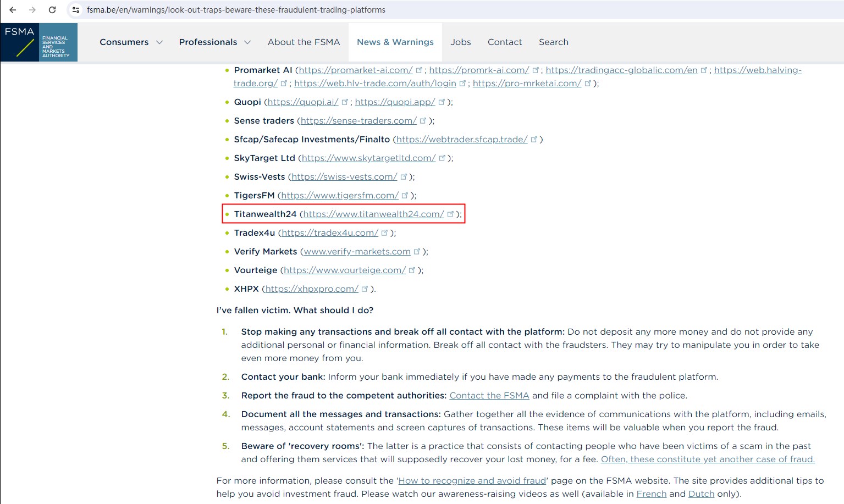Image resolution: width=844 pixels, height=504 pixels.
Task: Click the browser forward arrow
Action: tap(32, 10)
